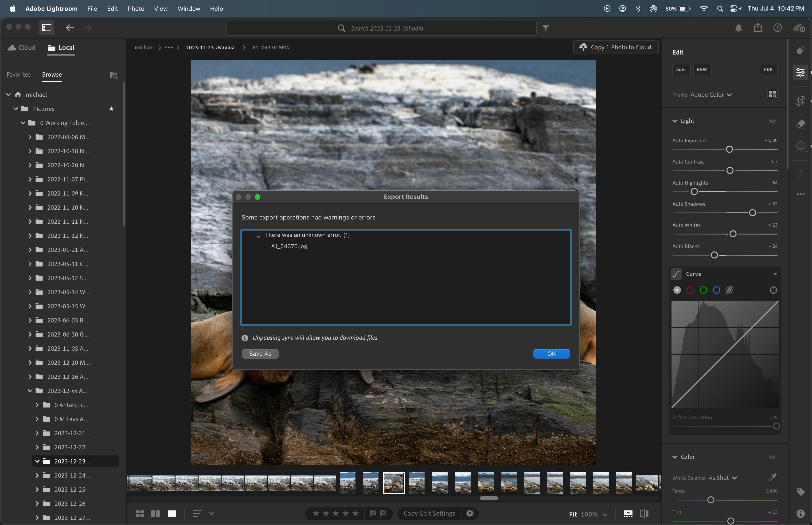The width and height of the screenshot is (812, 525).
Task: Open the Crop and Rotate tool
Action: pos(800,101)
